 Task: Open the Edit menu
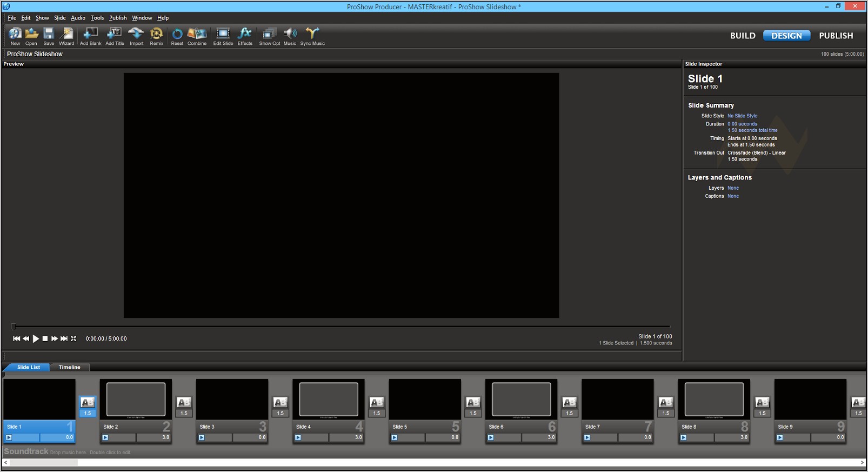(26, 18)
